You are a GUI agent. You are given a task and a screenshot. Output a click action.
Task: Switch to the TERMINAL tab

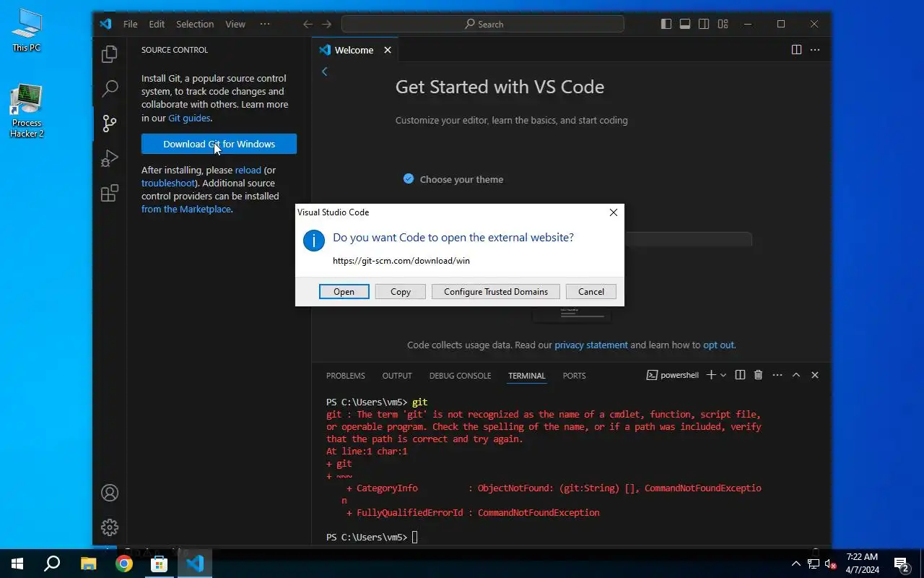(527, 376)
